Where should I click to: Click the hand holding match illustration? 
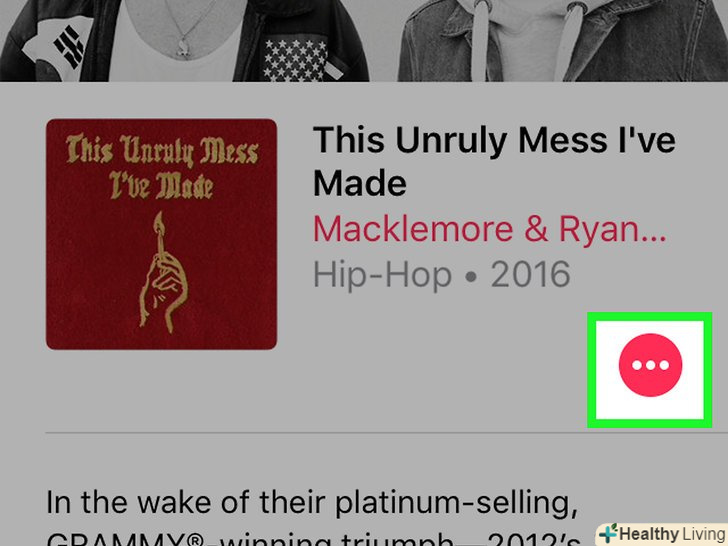[163, 273]
